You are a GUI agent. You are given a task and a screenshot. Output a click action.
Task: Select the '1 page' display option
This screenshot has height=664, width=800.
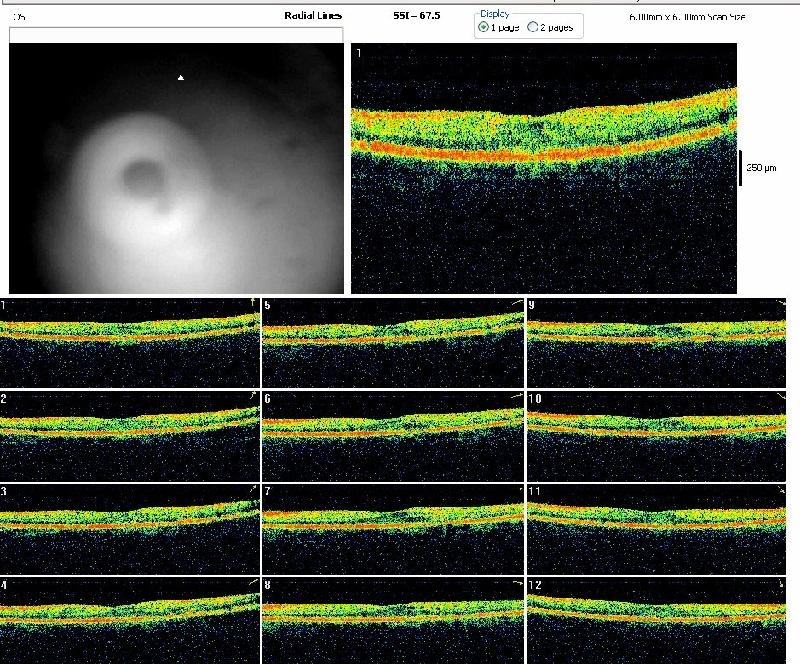[x=485, y=27]
